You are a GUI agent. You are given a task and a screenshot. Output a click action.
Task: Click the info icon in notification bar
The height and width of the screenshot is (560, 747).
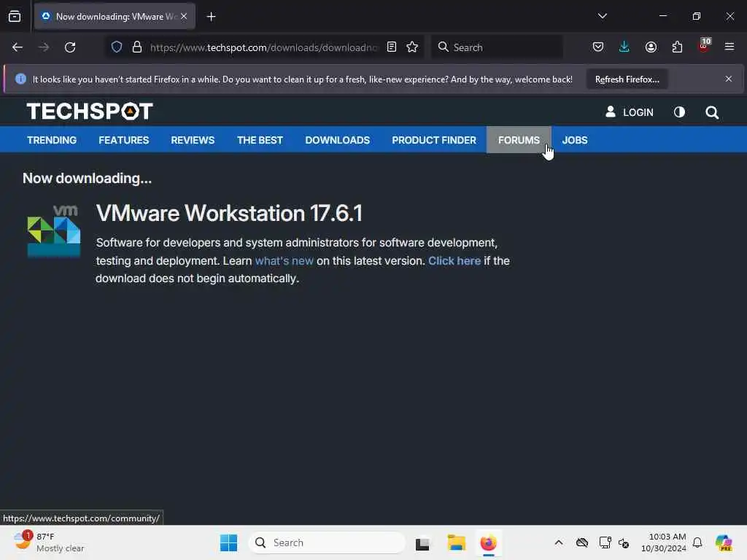(20, 79)
